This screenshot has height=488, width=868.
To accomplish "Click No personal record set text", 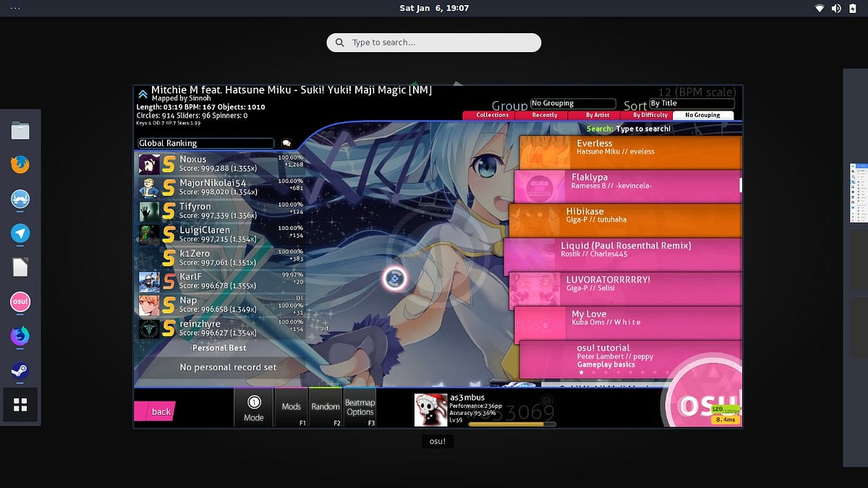I will 228,367.
